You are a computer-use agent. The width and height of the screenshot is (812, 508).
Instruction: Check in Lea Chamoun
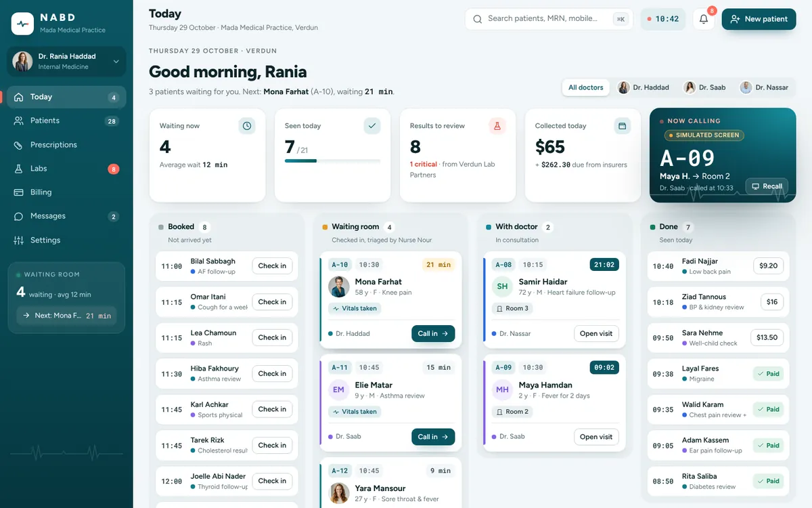tap(272, 337)
